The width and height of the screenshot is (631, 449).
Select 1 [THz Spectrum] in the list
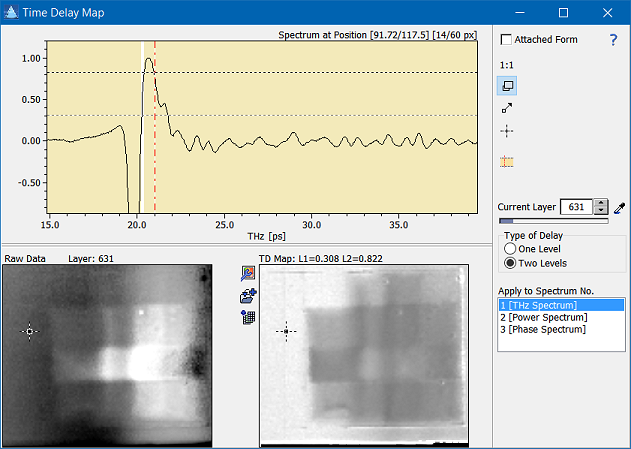coord(561,304)
